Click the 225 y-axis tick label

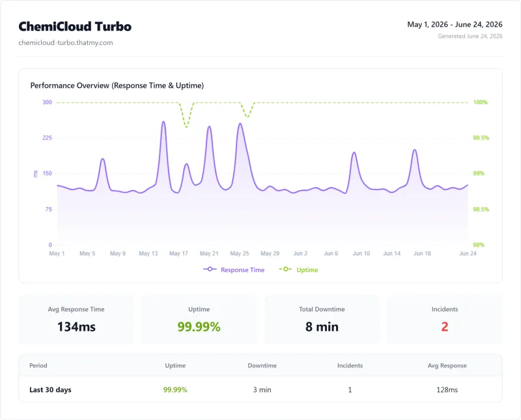coord(47,138)
